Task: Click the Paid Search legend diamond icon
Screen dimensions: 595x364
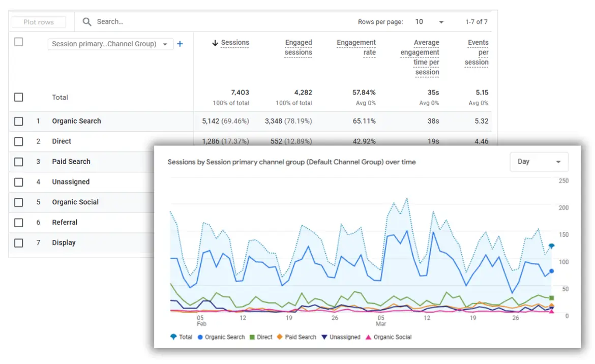Action: pos(280,337)
